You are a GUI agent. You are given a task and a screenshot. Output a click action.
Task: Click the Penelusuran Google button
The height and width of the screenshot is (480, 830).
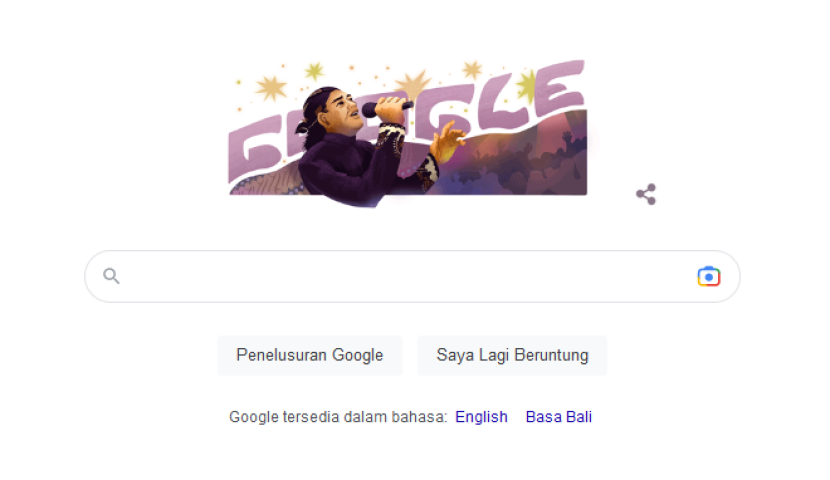point(310,355)
